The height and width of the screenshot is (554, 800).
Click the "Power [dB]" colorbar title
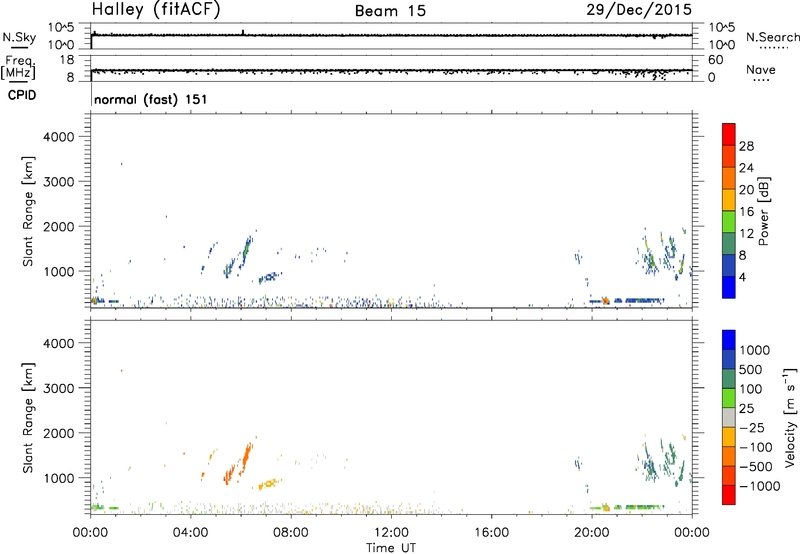coord(764,211)
